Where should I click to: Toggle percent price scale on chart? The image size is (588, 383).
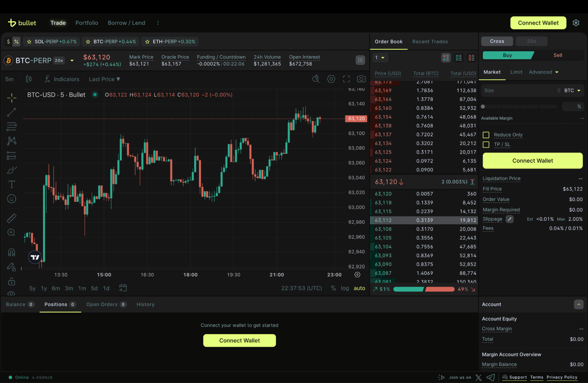click(x=333, y=288)
